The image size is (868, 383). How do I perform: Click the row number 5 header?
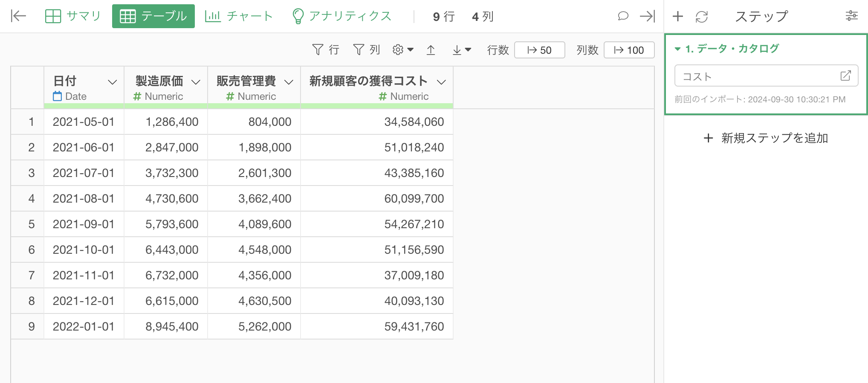point(28,224)
